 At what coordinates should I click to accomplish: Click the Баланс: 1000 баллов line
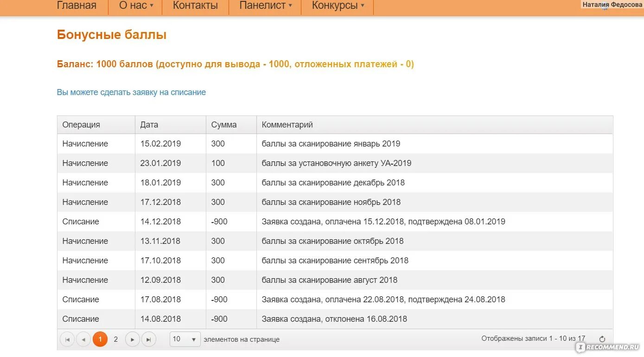click(x=236, y=64)
